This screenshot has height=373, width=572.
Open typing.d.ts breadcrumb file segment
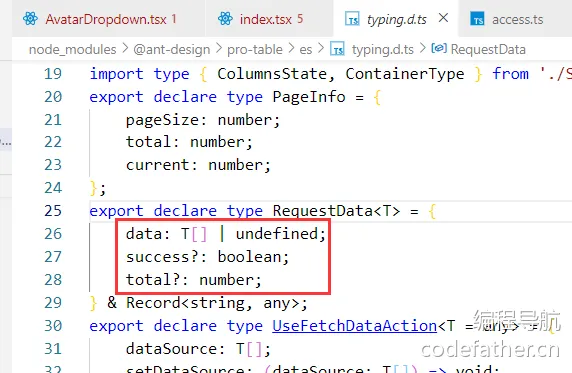(x=382, y=49)
